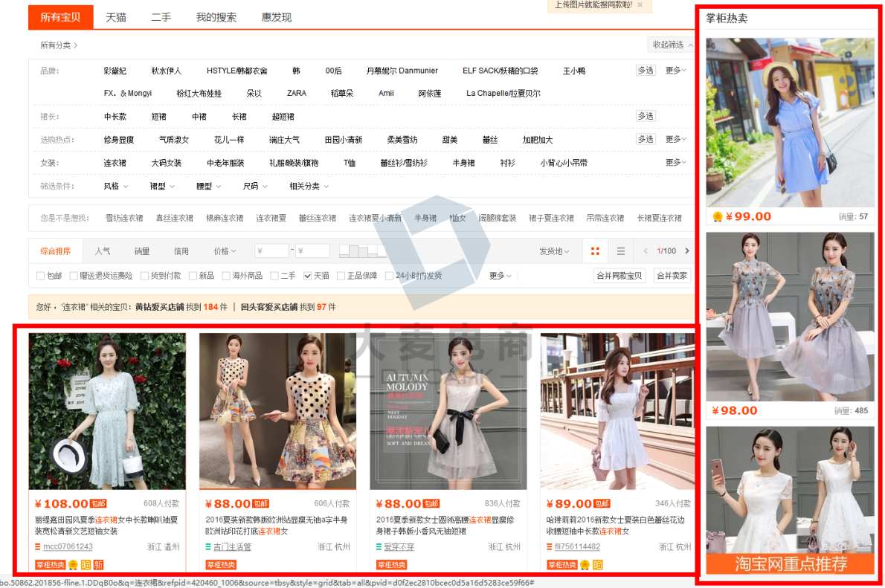Click shop icon beside 吉门生活管
Viewport: 885px width, 588px height.
208,547
